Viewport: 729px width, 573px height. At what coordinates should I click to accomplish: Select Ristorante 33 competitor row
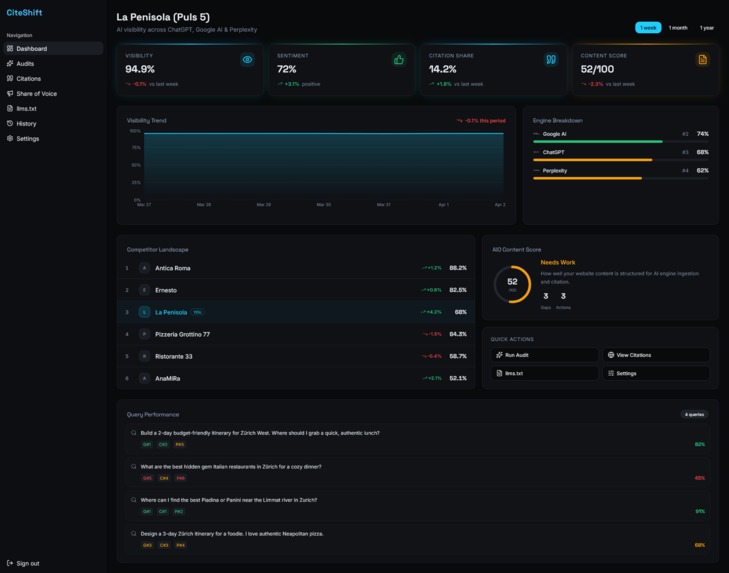(296, 356)
